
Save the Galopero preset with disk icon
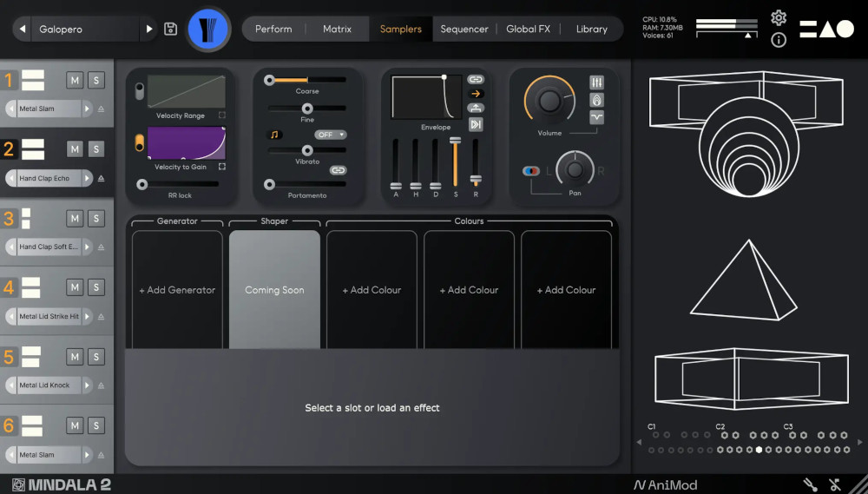point(171,29)
